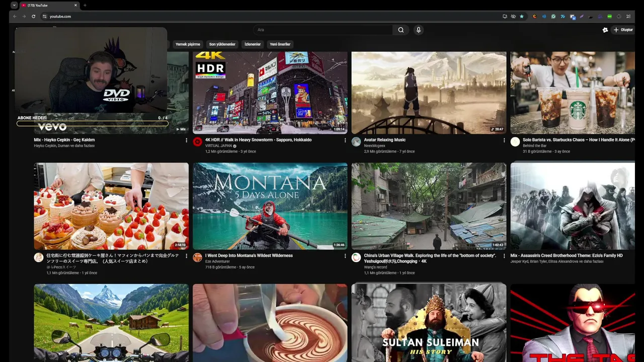Open the Assassin's Creed Ezio thumbnail
Screen dimensions: 644x362
(x=573, y=206)
